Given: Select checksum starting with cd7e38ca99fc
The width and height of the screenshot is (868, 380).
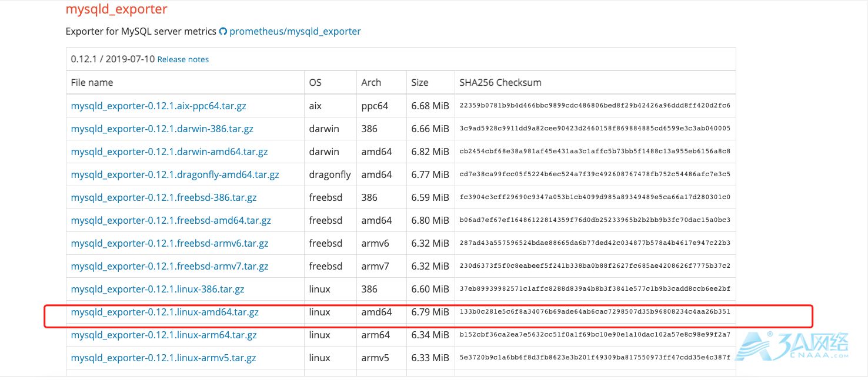Looking at the screenshot, I should 595,174.
